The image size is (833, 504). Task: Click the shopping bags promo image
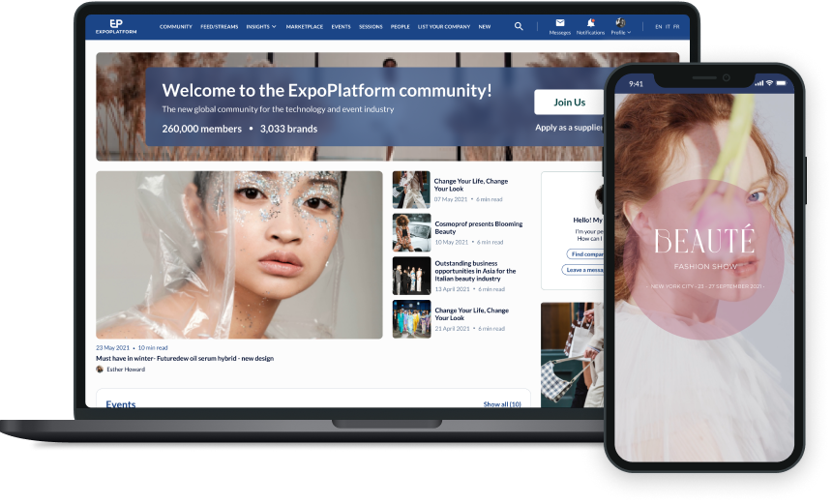pos(572,355)
